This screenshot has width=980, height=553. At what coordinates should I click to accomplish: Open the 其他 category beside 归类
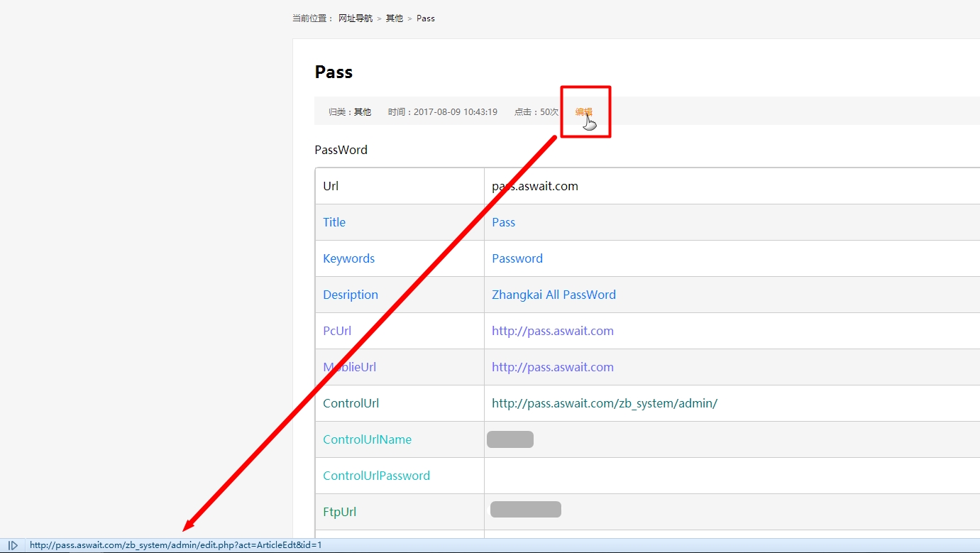click(x=363, y=112)
